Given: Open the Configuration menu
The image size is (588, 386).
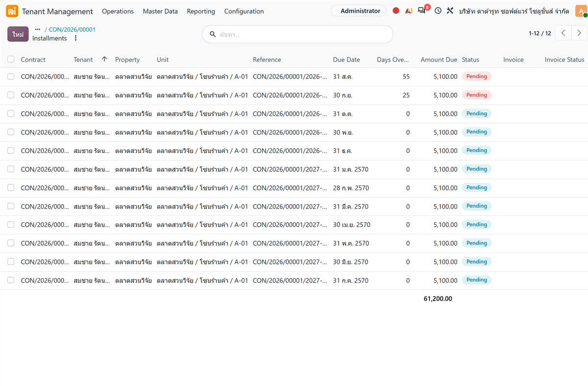Looking at the screenshot, I should 244,11.
